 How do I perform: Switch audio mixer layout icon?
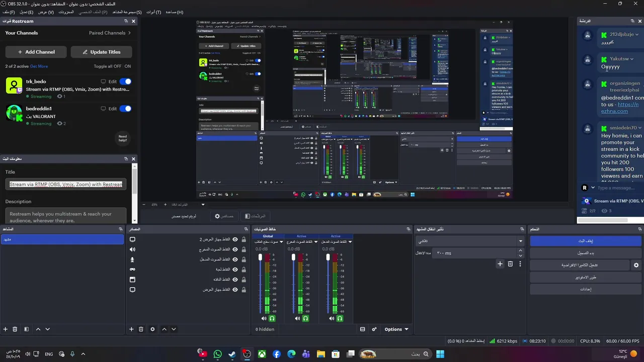(362, 329)
